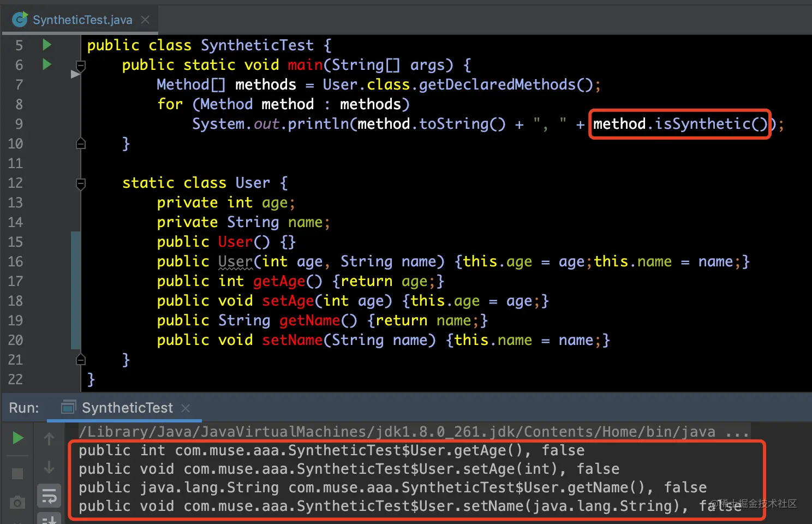Screen dimensions: 812x524
Task: Click the getAge() output line in console
Action: 331,450
